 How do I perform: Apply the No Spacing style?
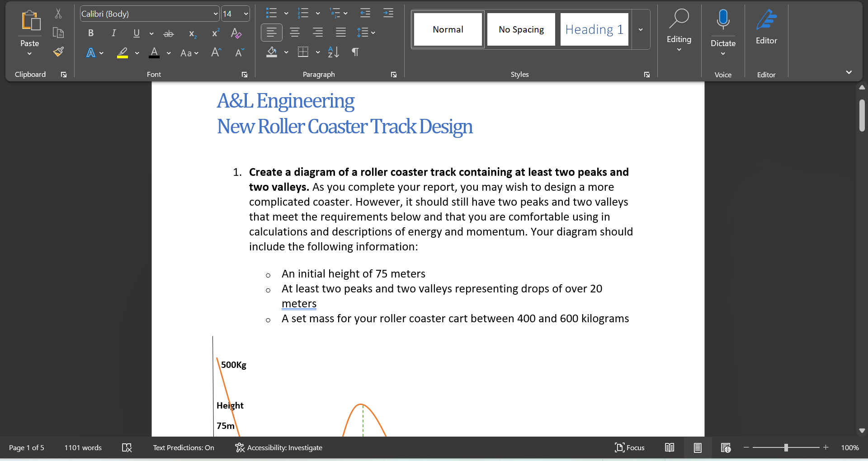[521, 29]
